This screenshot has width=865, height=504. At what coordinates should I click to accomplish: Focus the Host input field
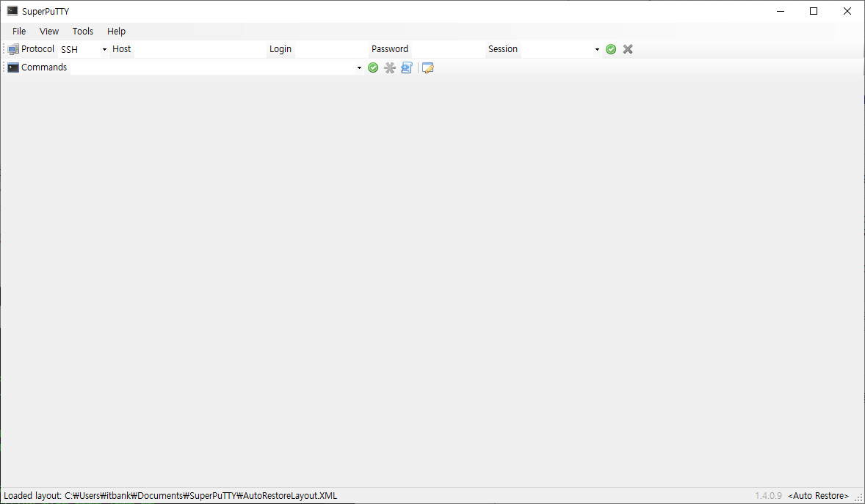[x=200, y=50]
